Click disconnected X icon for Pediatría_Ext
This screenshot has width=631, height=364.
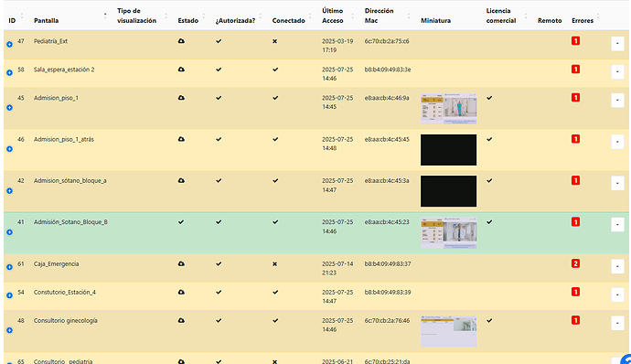point(275,41)
